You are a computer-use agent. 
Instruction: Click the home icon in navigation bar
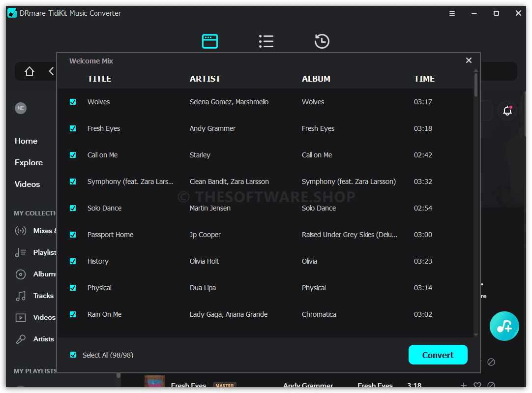point(30,71)
